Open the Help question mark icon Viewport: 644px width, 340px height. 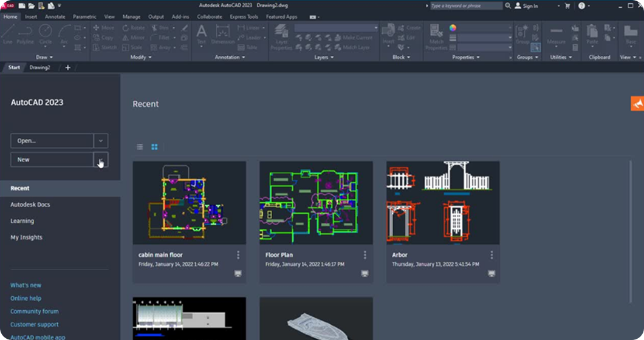pos(581,5)
